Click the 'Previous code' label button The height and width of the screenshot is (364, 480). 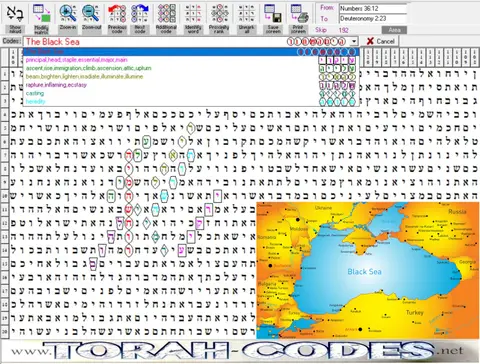tap(117, 29)
